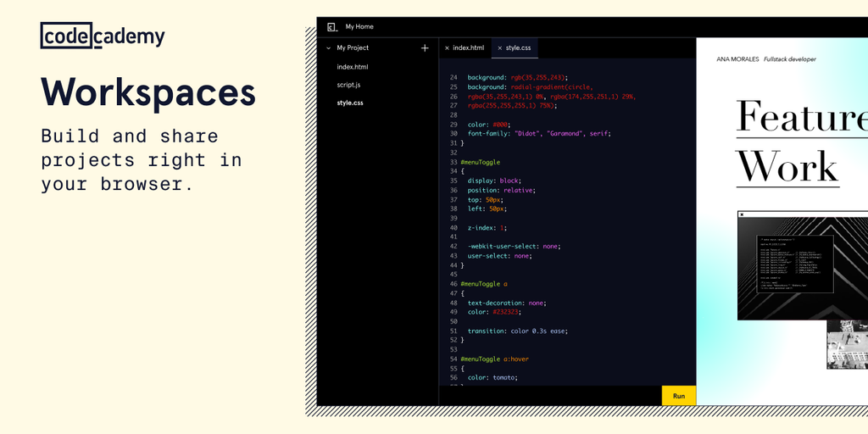Click the My Project folder label
868x434 pixels.
(353, 48)
